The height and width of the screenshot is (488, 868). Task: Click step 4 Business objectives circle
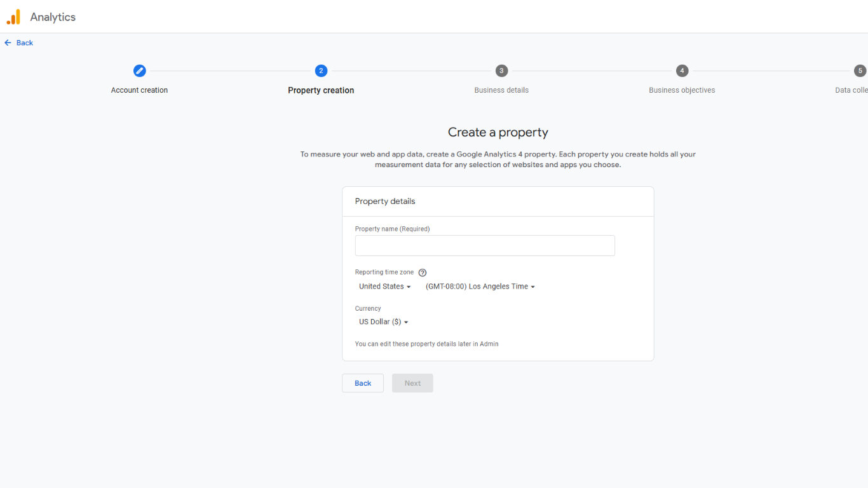point(682,71)
